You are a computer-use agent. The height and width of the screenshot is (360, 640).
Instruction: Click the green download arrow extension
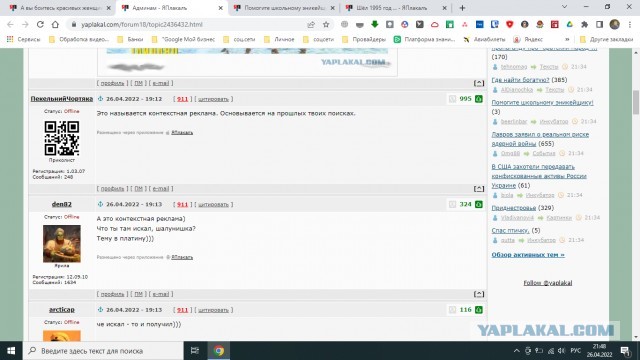tap(375, 24)
